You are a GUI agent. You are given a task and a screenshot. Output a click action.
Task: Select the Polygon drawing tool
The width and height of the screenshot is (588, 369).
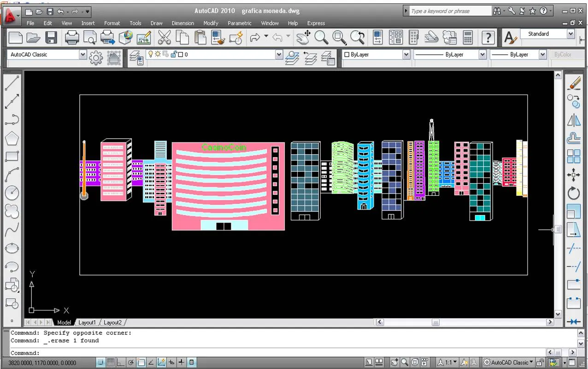(12, 138)
